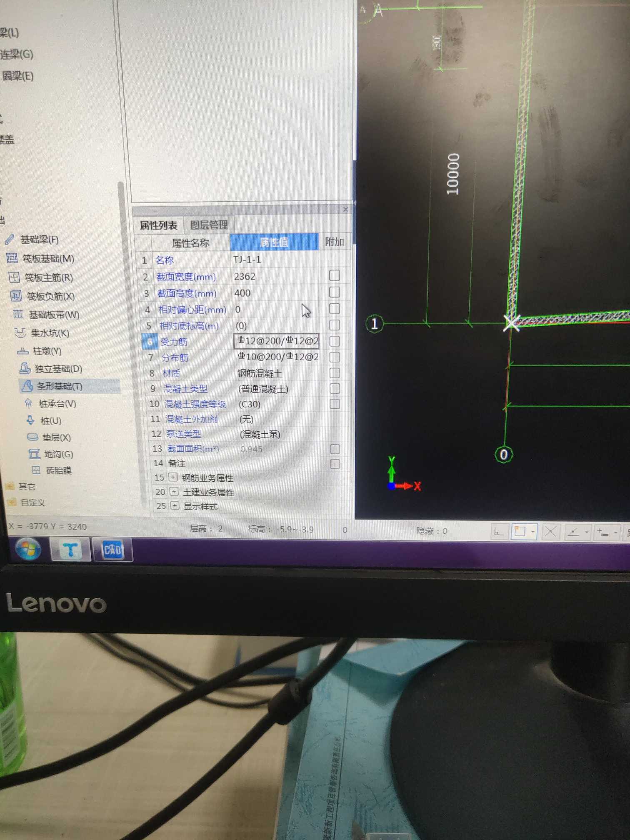Check 附加 box for 截面面积 row
The image size is (630, 840).
point(335,449)
